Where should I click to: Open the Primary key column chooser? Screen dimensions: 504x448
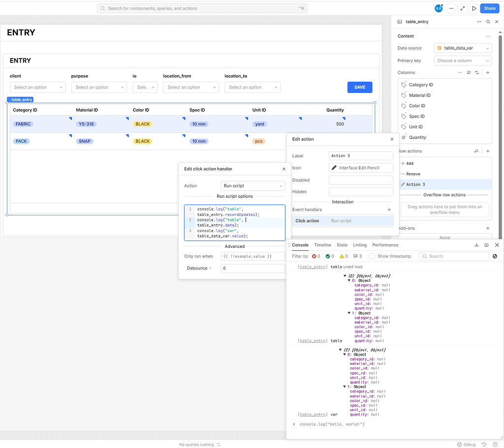coord(463,60)
